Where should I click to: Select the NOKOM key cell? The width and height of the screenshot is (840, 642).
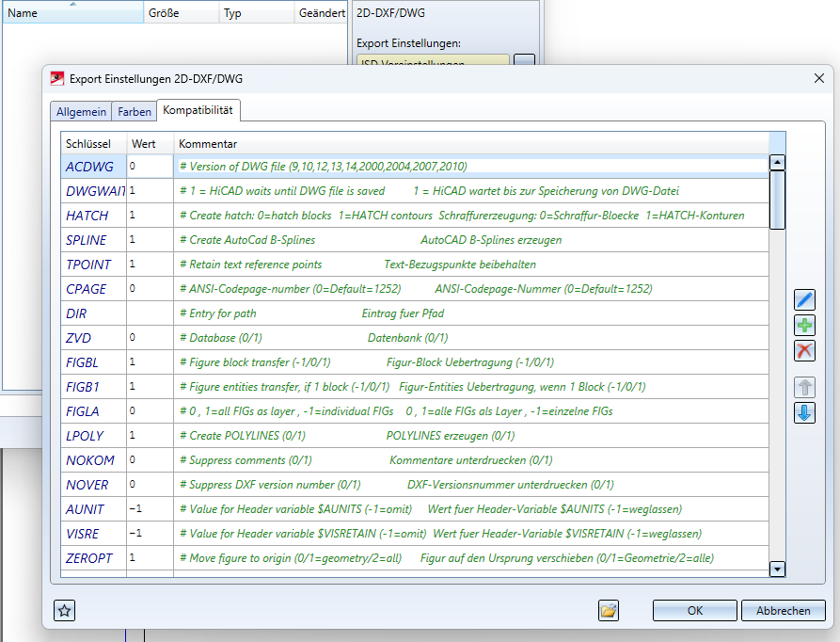pyautogui.click(x=94, y=460)
